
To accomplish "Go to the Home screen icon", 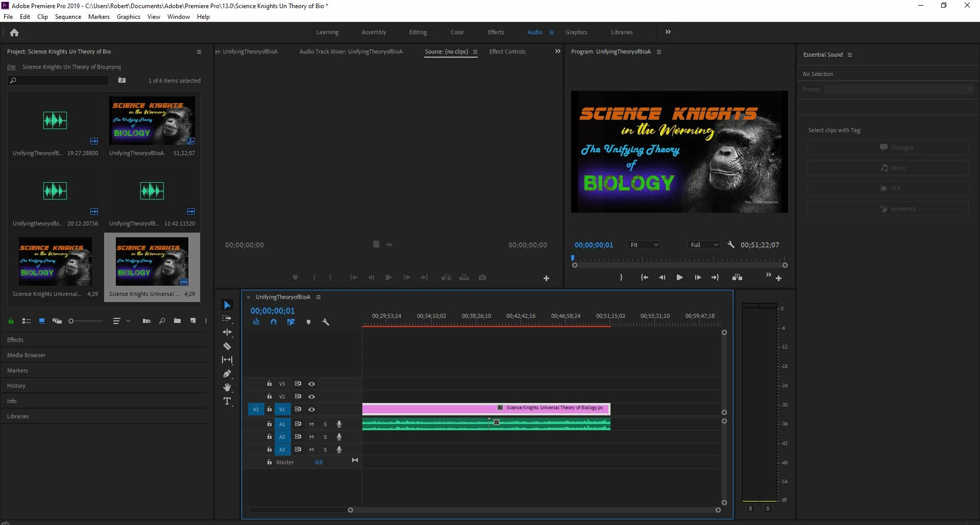I will (x=14, y=33).
